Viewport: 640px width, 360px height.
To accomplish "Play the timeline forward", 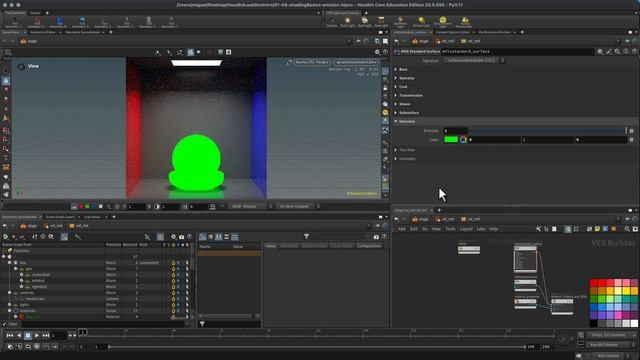I will click(x=37, y=335).
